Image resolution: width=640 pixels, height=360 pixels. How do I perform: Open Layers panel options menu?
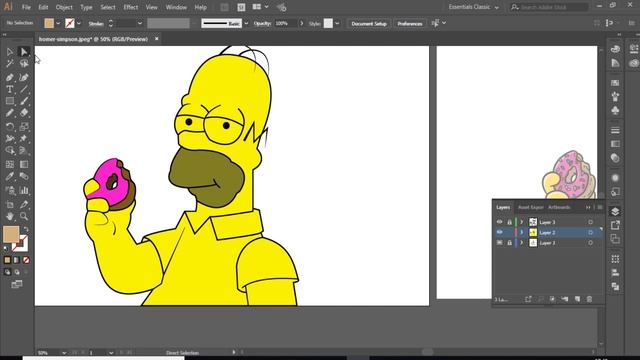[600, 207]
